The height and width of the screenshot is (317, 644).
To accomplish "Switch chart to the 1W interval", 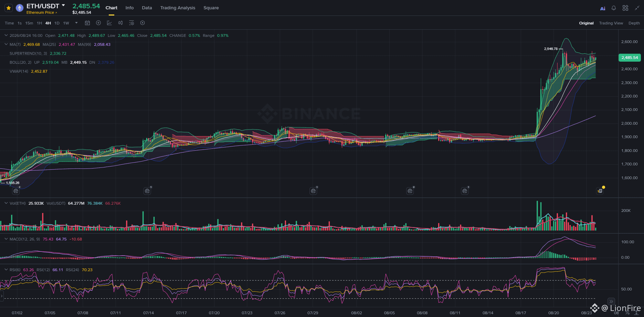I will [66, 23].
